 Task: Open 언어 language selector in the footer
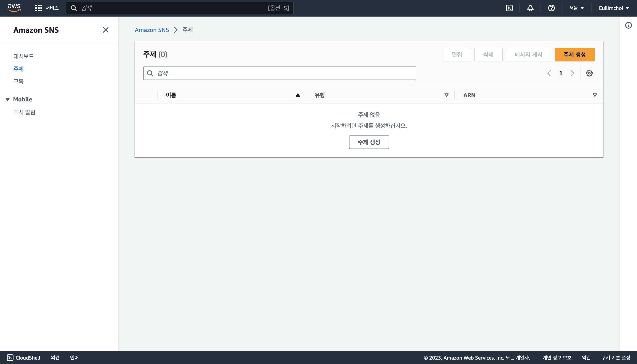(x=74, y=357)
